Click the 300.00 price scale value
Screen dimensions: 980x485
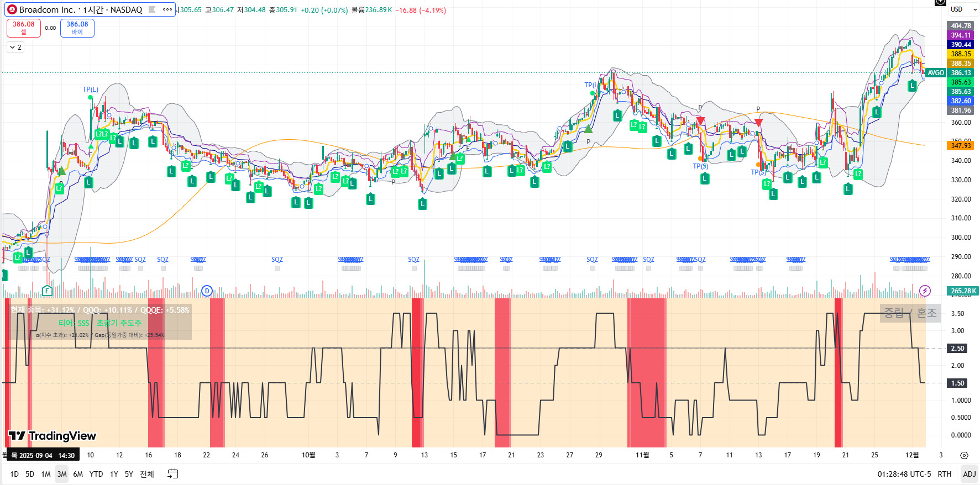click(x=961, y=238)
